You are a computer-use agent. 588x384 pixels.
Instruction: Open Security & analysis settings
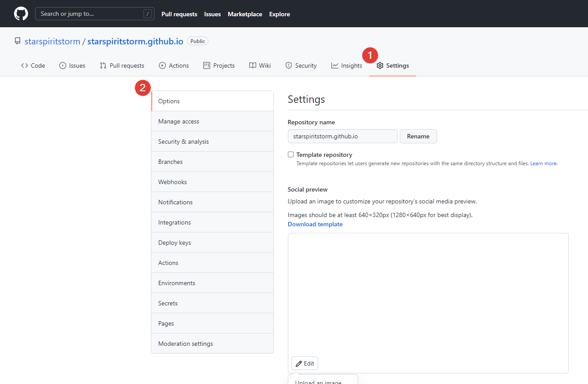point(212,141)
